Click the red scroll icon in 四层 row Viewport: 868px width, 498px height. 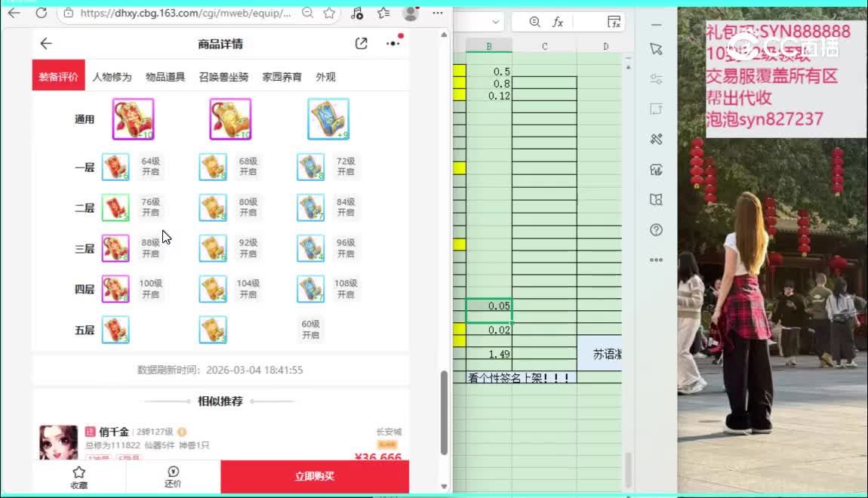click(x=115, y=289)
